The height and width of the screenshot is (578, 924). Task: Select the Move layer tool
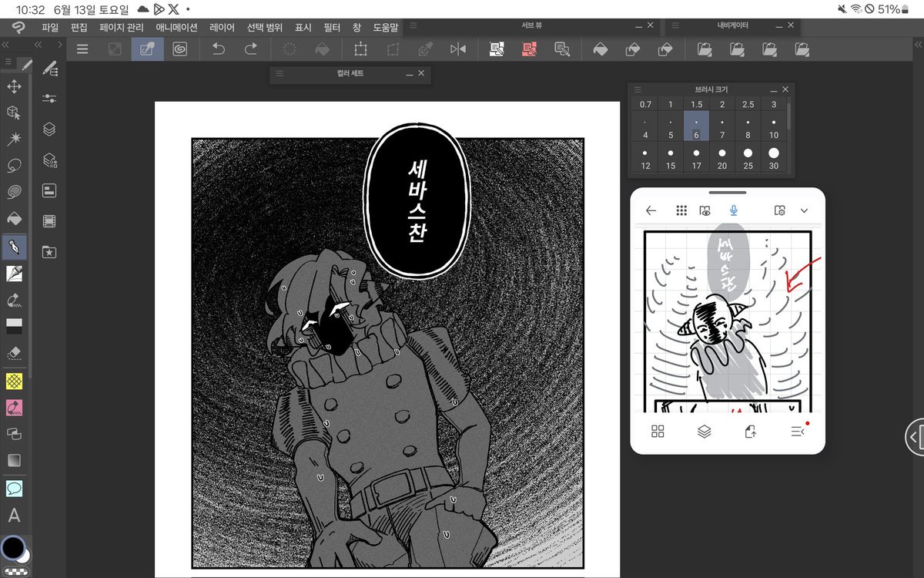[x=14, y=86]
